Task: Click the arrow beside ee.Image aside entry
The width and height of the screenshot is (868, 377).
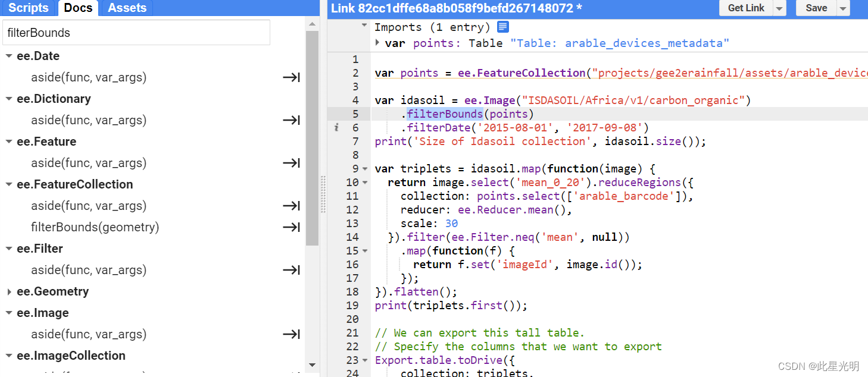Action: tap(291, 334)
